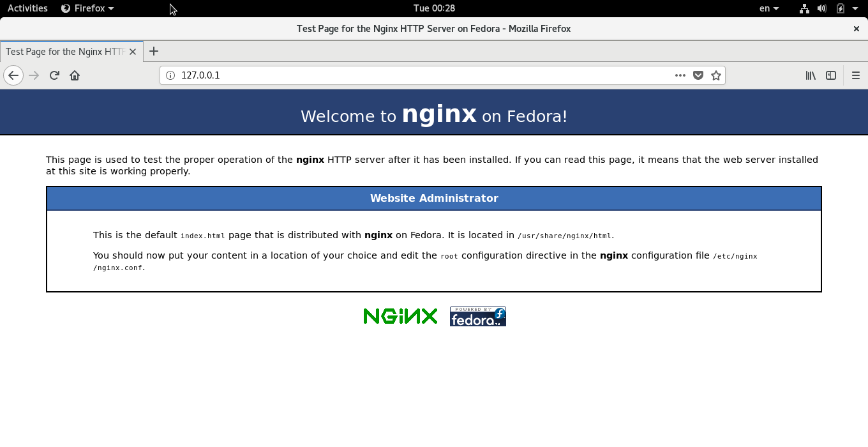Click the forward navigation arrow
This screenshot has width=868, height=447.
pos(34,75)
